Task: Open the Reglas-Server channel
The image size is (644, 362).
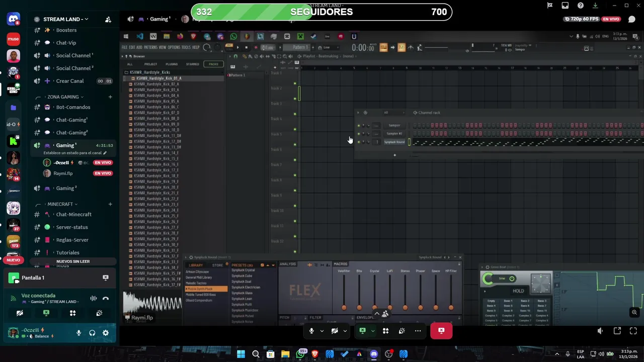Action: pyautogui.click(x=72, y=240)
